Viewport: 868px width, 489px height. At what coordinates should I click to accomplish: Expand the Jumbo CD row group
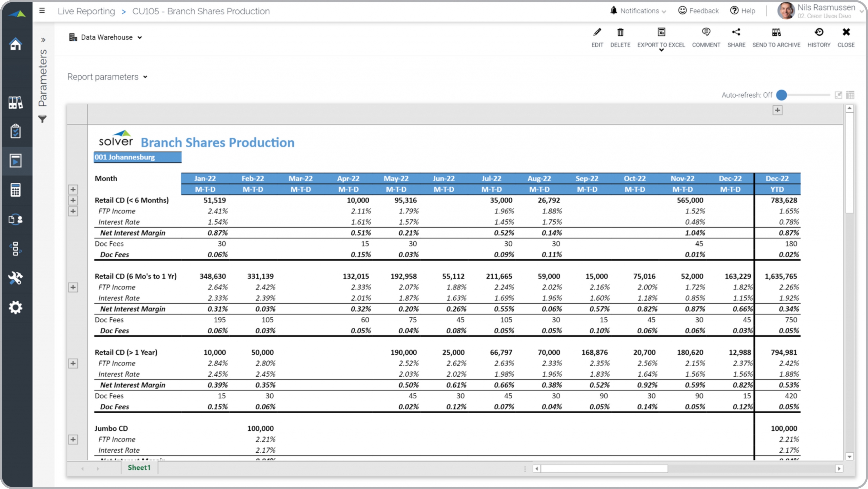point(73,439)
